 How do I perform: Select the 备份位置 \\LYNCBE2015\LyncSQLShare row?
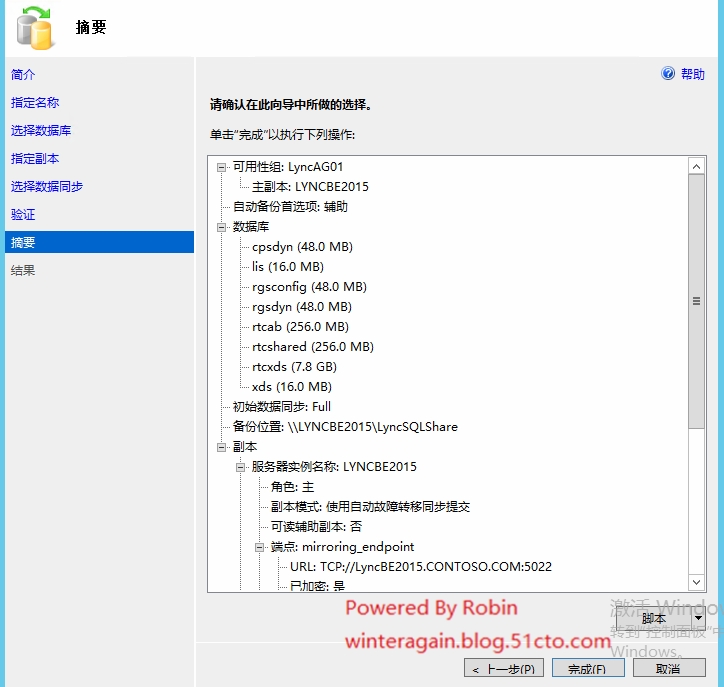click(345, 427)
